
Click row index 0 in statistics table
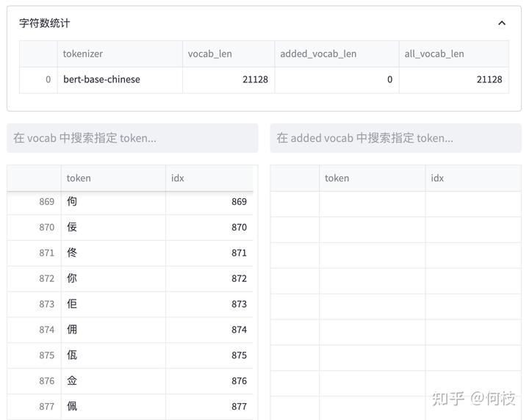[x=38, y=79]
